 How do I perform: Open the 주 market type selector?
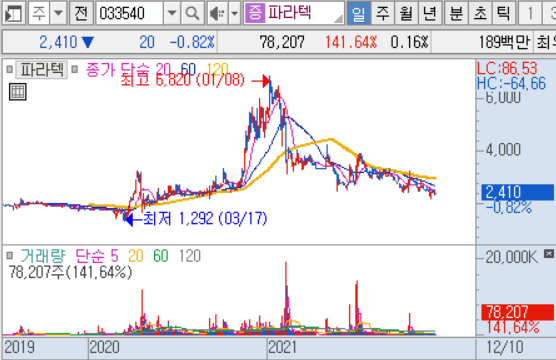click(x=39, y=13)
